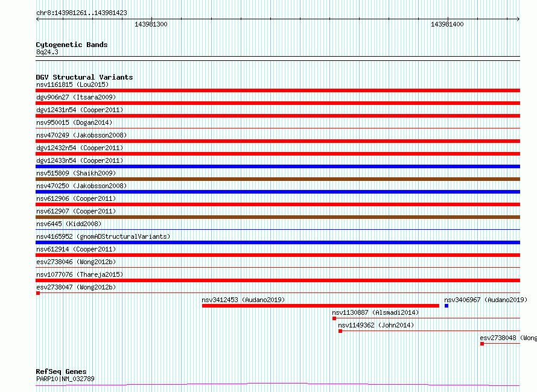537x392 pixels.
Task: Click the brown nsv515809 variant bar
Action: tap(278, 179)
